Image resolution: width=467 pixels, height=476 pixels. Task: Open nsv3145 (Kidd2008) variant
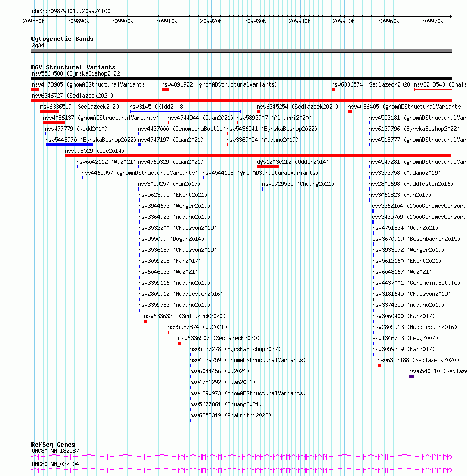157,107
